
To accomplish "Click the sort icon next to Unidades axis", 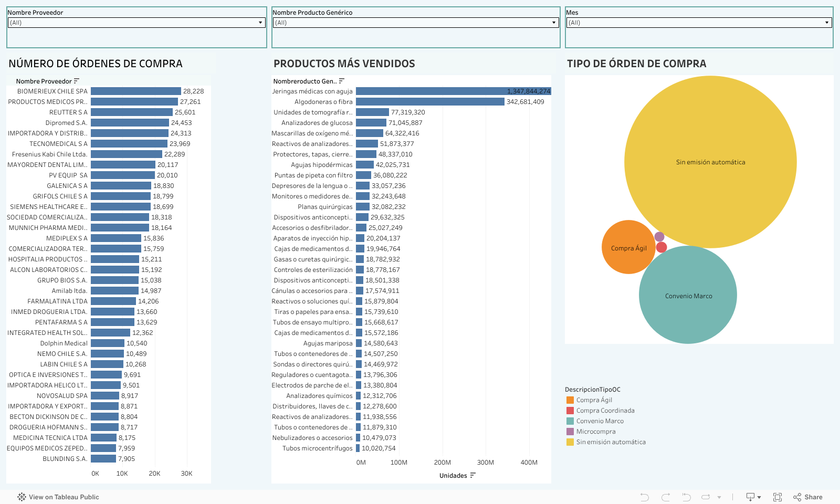I will point(473,476).
